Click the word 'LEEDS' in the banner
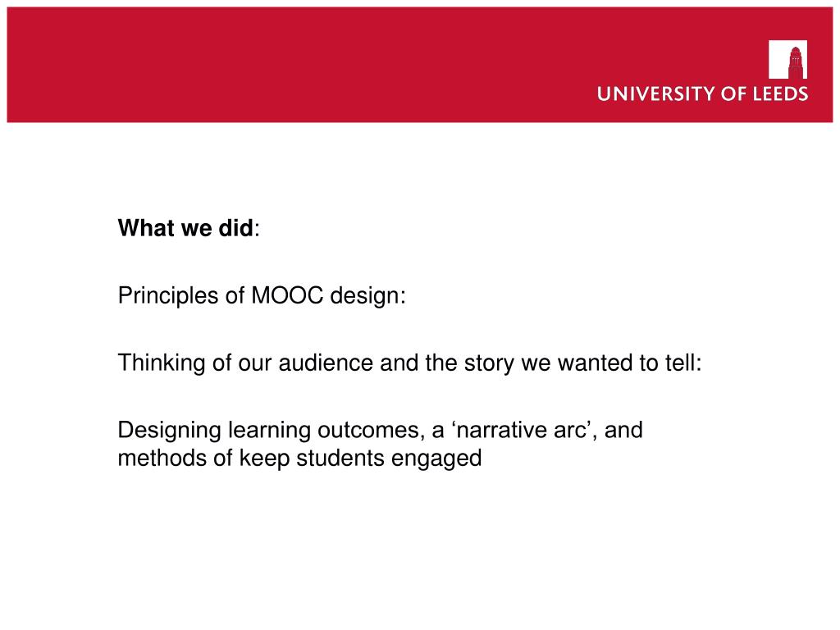Screen dimensions: 840x630 pos(781,94)
